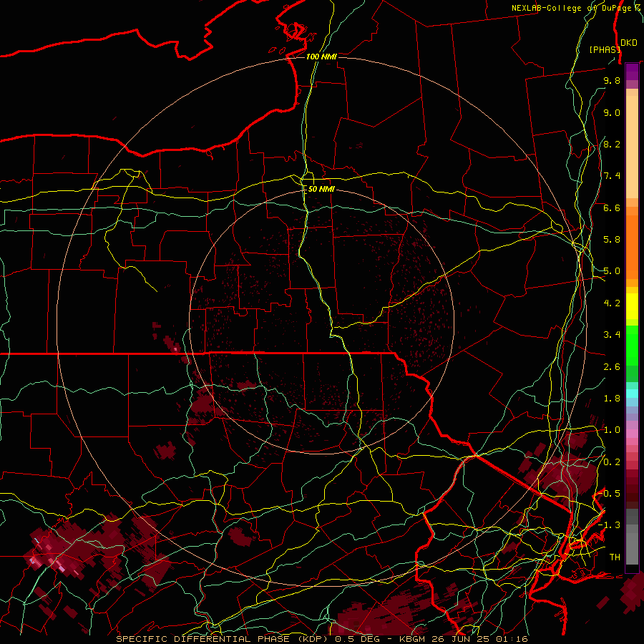644x644 pixels.
Task: Click the -0.5 value on the color scale
Action: click(x=610, y=494)
